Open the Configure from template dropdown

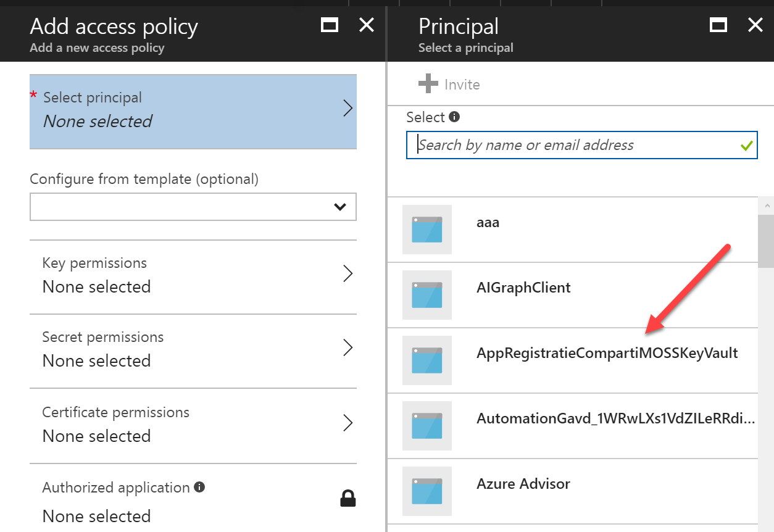point(193,207)
